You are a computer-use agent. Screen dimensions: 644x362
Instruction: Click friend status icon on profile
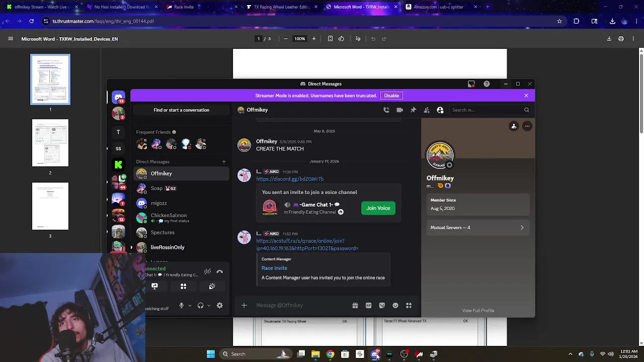pos(514,126)
